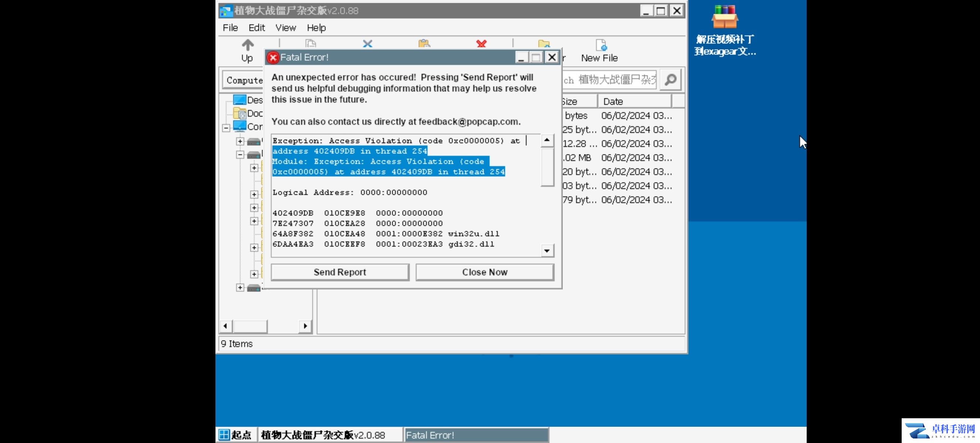The height and width of the screenshot is (443, 980).
Task: Open the View menu
Action: pos(286,28)
